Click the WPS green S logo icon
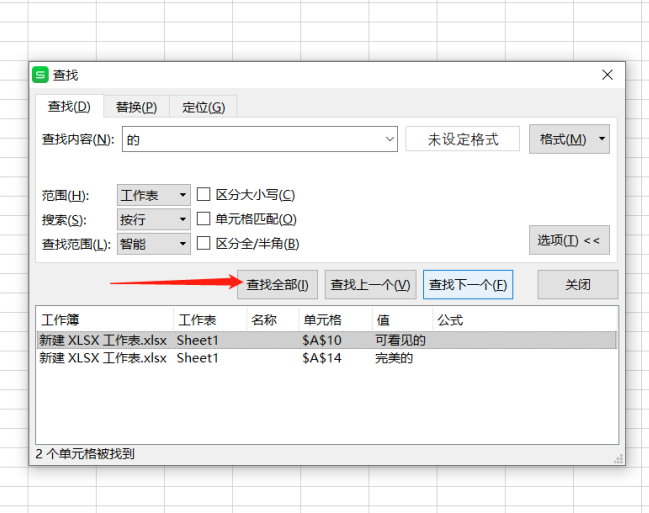The image size is (649, 513). pos(41,75)
